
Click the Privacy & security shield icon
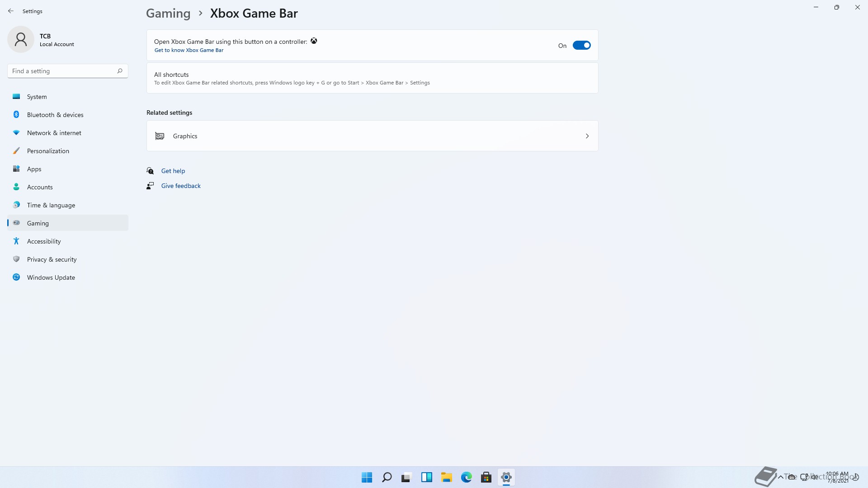16,259
